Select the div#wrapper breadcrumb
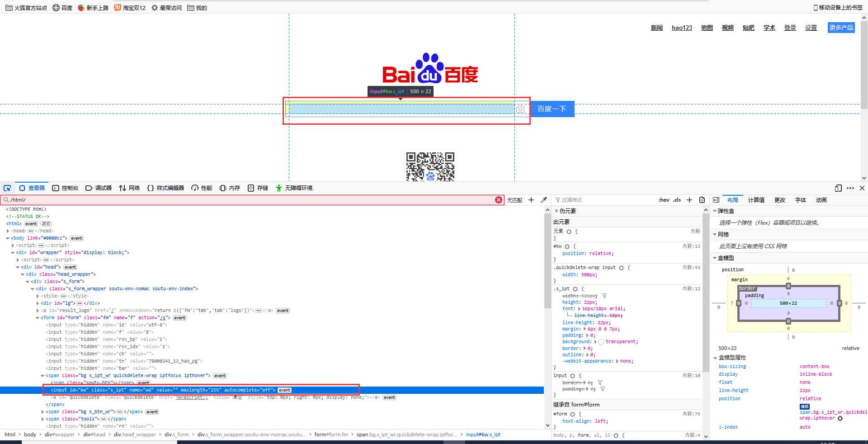Screen dimensions: 868x444 click(60, 435)
